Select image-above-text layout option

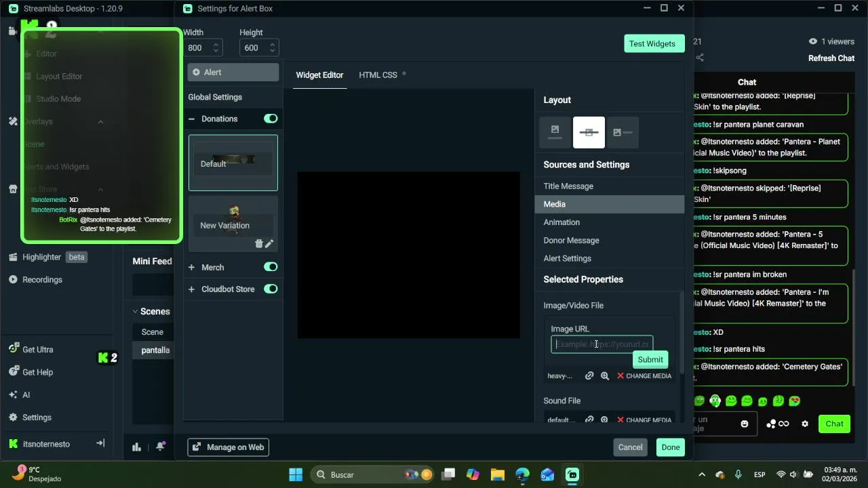click(x=555, y=132)
